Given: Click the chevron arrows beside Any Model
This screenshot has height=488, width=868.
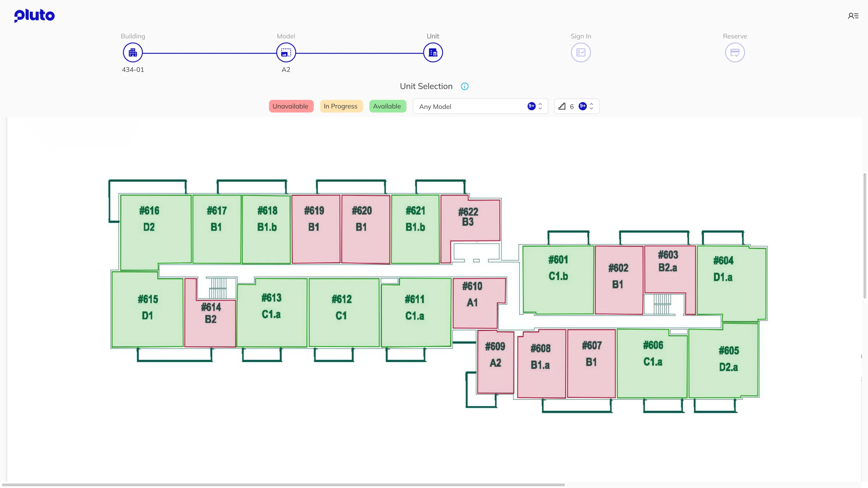Looking at the screenshot, I should pyautogui.click(x=540, y=106).
